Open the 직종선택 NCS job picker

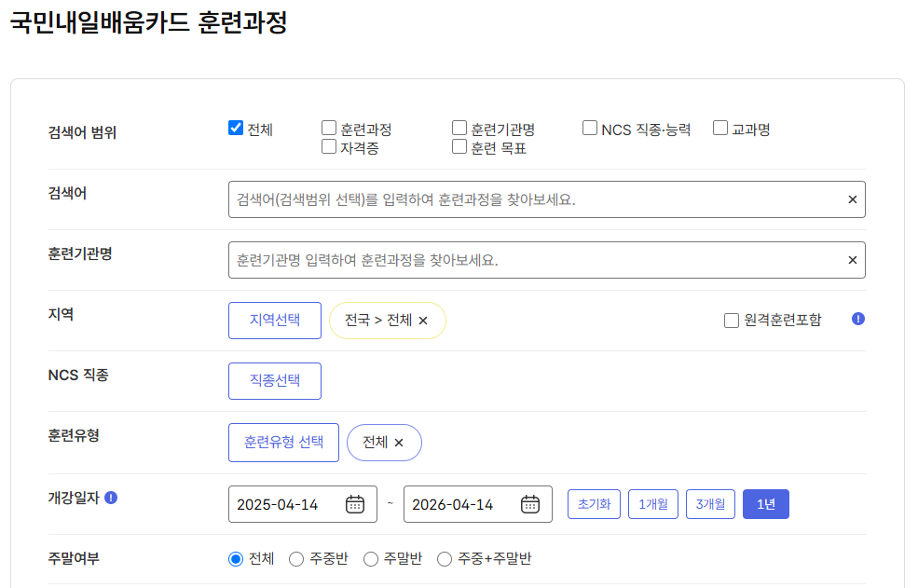tap(275, 381)
